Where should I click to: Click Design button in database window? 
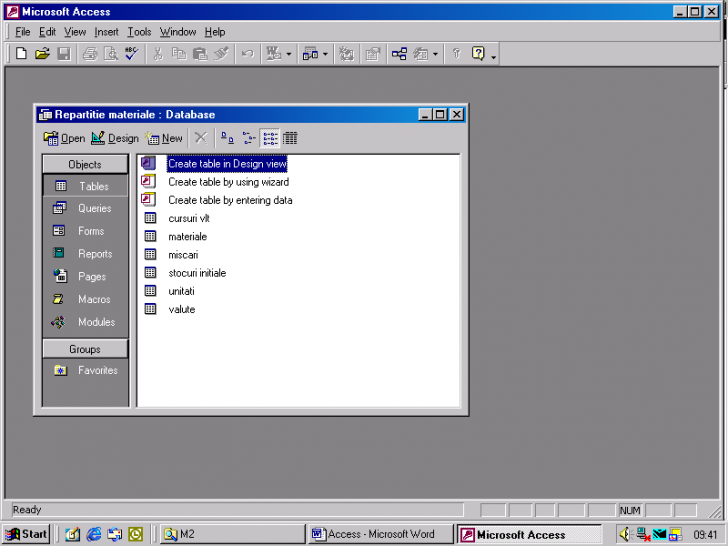click(x=115, y=138)
